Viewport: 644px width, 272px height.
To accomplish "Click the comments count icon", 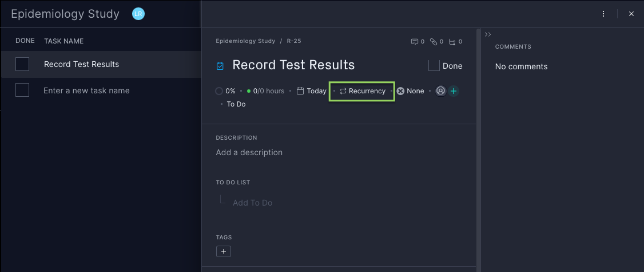I will pyautogui.click(x=415, y=42).
